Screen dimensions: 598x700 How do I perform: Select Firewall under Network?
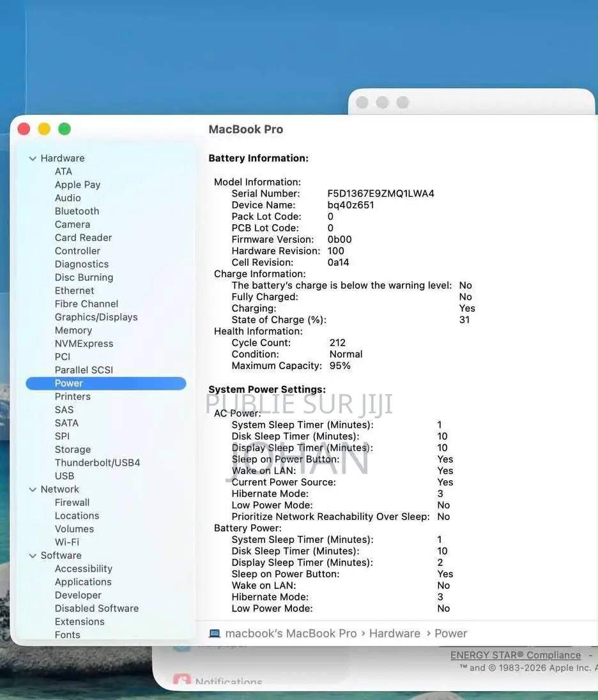72,503
